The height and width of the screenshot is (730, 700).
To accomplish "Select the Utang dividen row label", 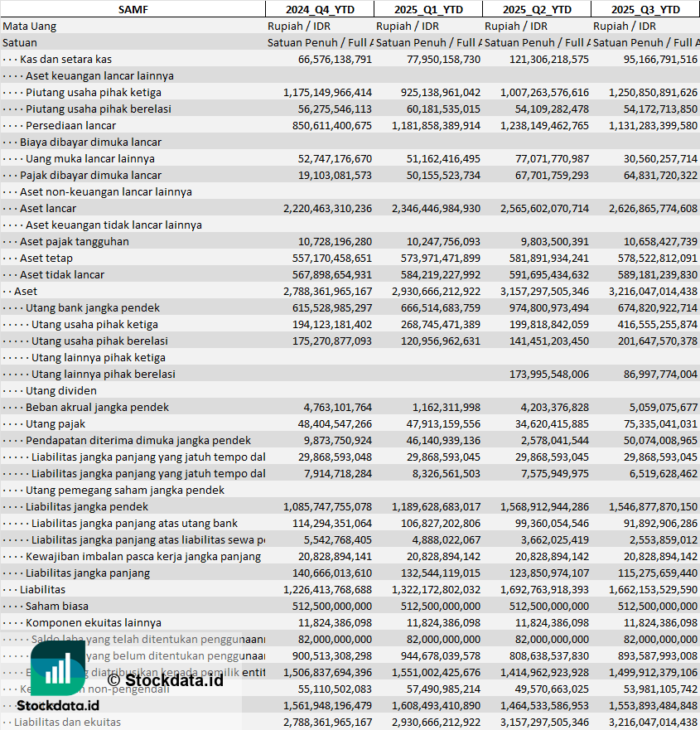I will pyautogui.click(x=61, y=390).
